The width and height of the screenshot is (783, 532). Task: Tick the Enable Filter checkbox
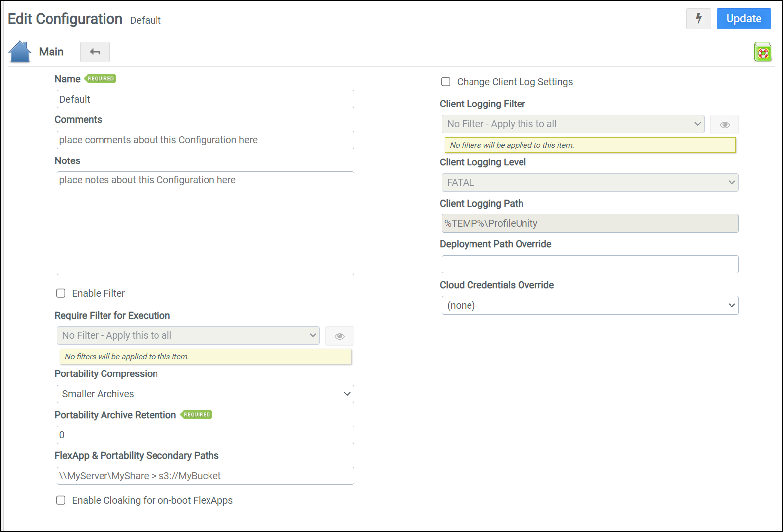(61, 293)
